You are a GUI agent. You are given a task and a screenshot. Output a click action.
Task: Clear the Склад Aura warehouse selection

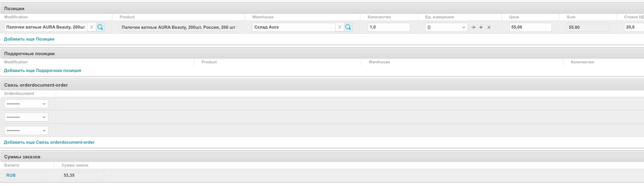[x=339, y=27]
